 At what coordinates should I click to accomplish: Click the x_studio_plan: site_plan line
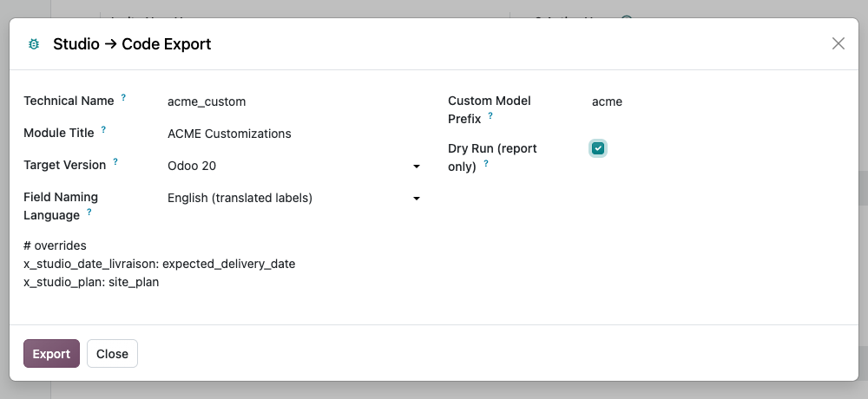[91, 282]
